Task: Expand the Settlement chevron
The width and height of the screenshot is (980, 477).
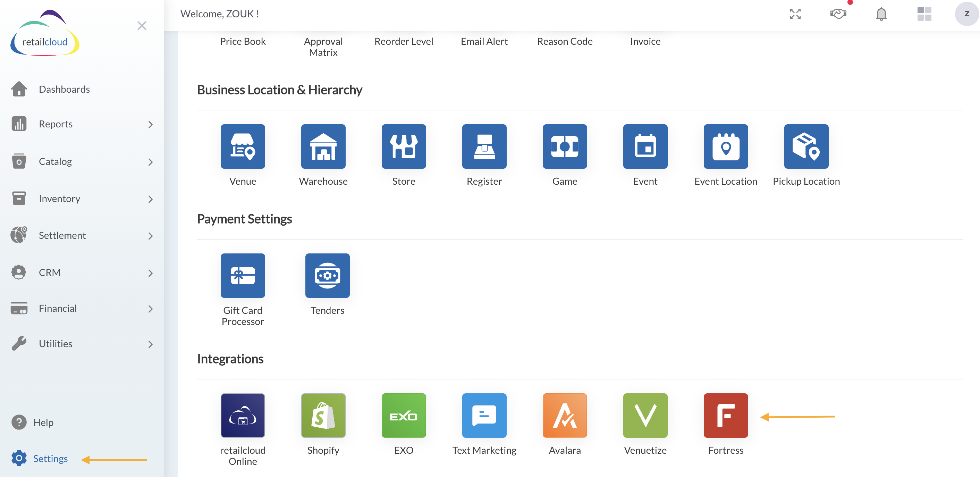Action: [151, 236]
